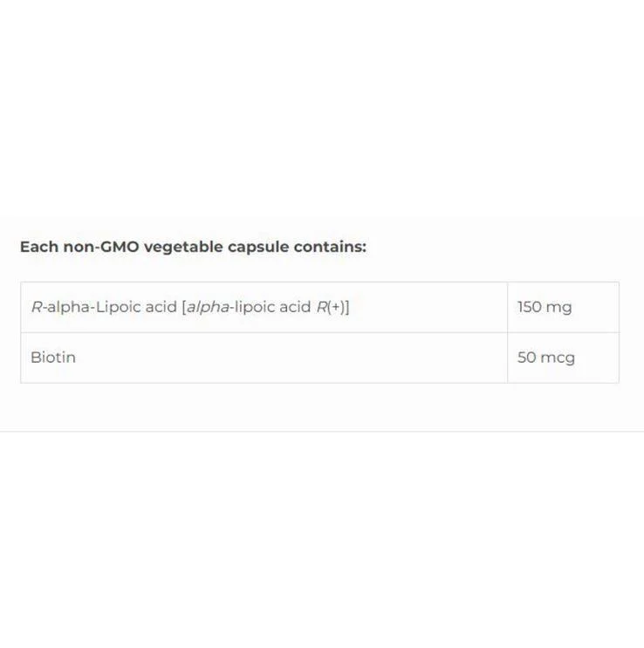This screenshot has width=644, height=648.
Task: Select the Biotin ingredient cell
Action: pos(264,358)
